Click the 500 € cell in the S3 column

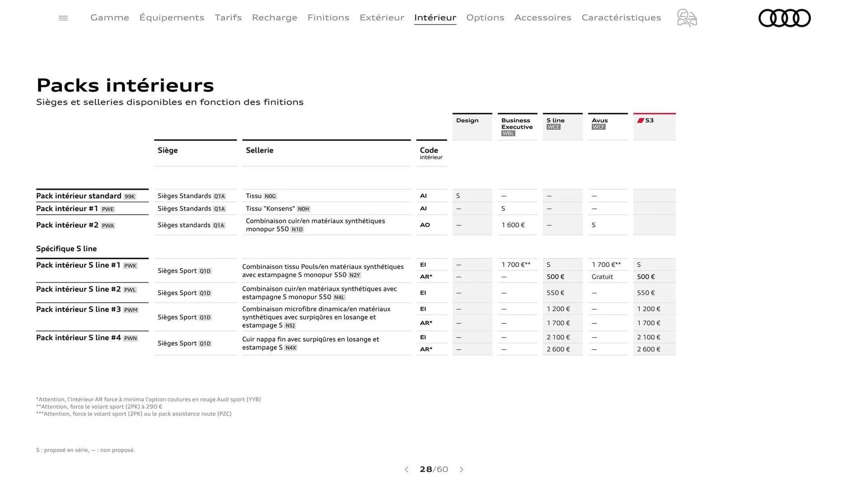646,277
